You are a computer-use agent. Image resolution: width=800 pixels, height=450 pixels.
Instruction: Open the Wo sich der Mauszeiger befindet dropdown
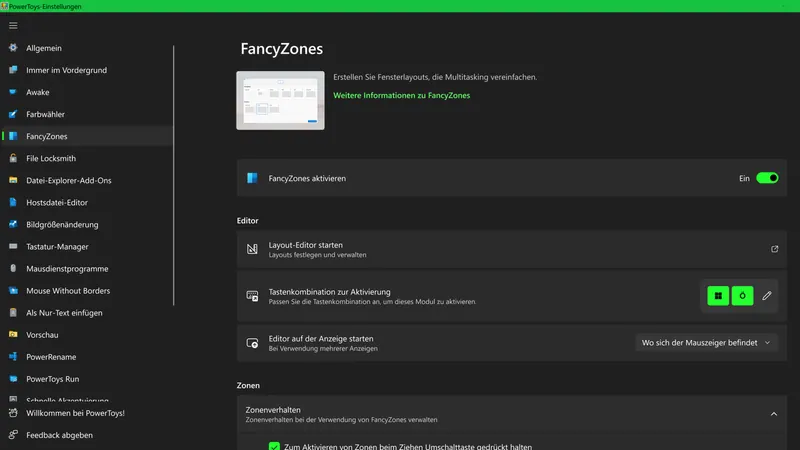(x=706, y=343)
